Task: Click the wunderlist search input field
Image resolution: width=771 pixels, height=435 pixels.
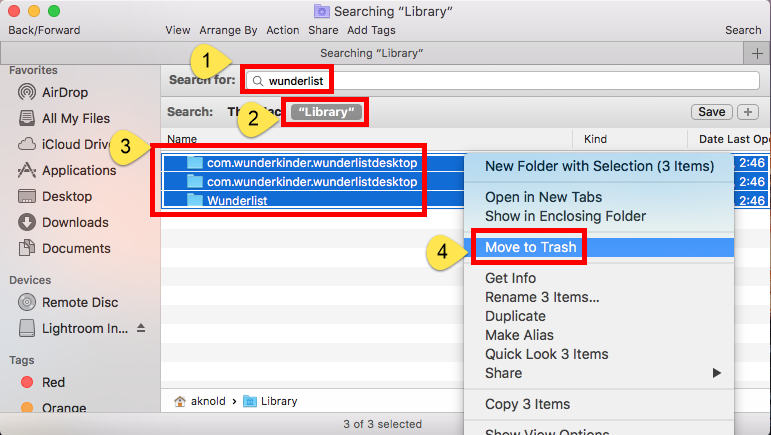Action: 503,81
